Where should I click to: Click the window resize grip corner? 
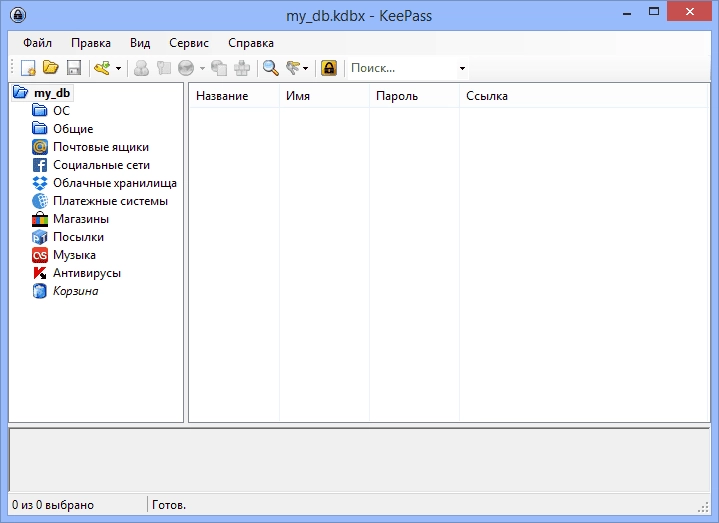tap(703, 507)
